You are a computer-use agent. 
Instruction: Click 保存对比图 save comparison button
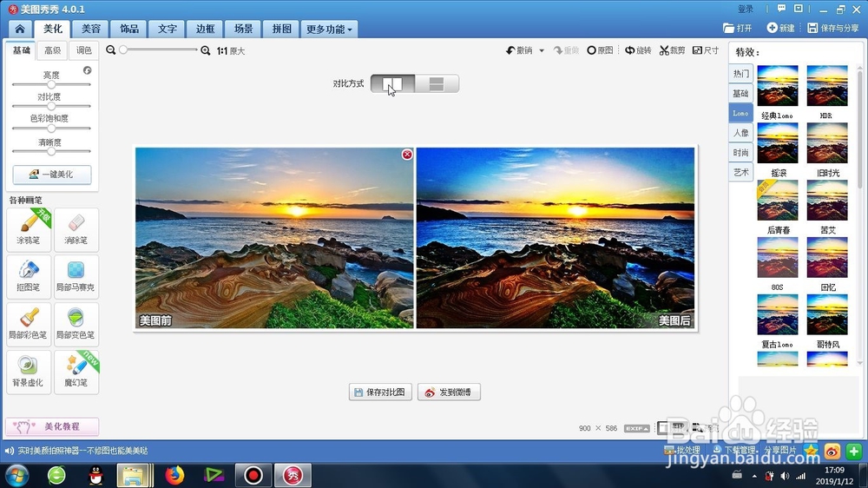click(x=380, y=392)
